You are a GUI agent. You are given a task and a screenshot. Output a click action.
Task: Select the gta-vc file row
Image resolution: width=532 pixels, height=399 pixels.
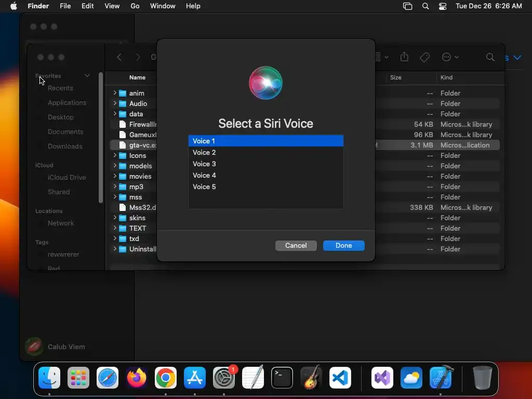click(x=134, y=145)
